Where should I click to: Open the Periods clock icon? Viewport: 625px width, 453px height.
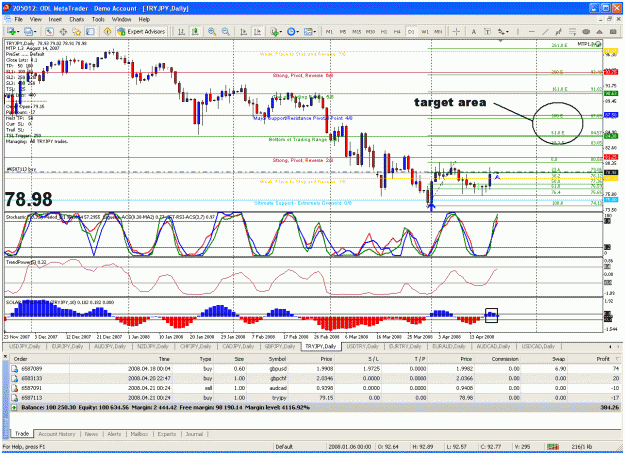pos(291,32)
